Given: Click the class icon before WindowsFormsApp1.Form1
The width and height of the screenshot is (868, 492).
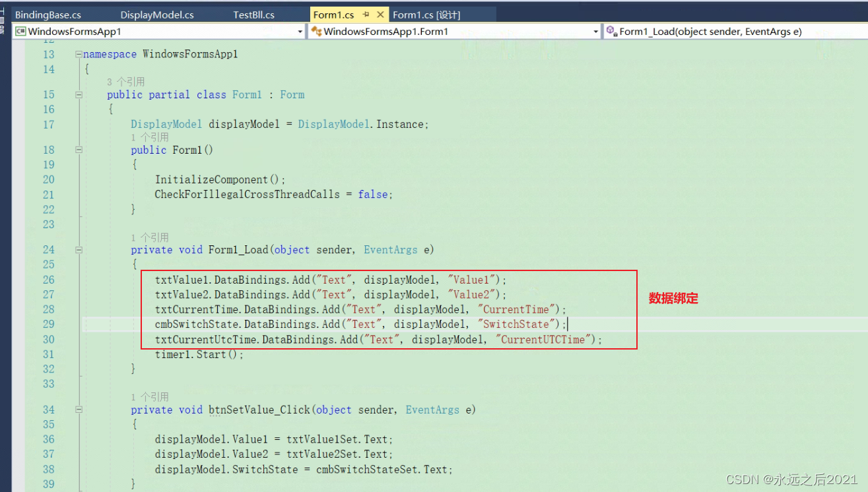Looking at the screenshot, I should tap(317, 31).
